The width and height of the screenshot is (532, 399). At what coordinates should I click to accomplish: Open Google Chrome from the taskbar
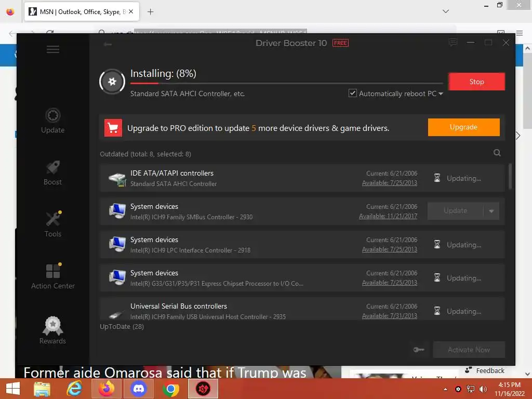tap(170, 389)
